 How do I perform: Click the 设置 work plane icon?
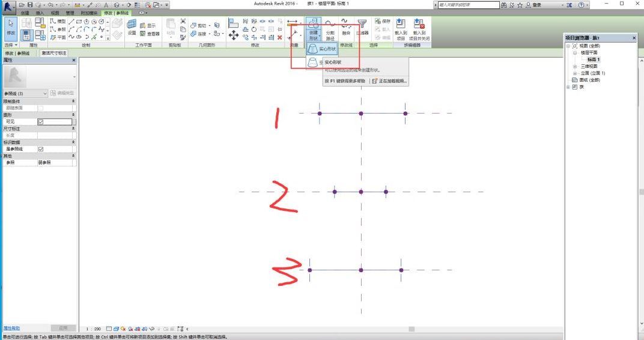132,27
